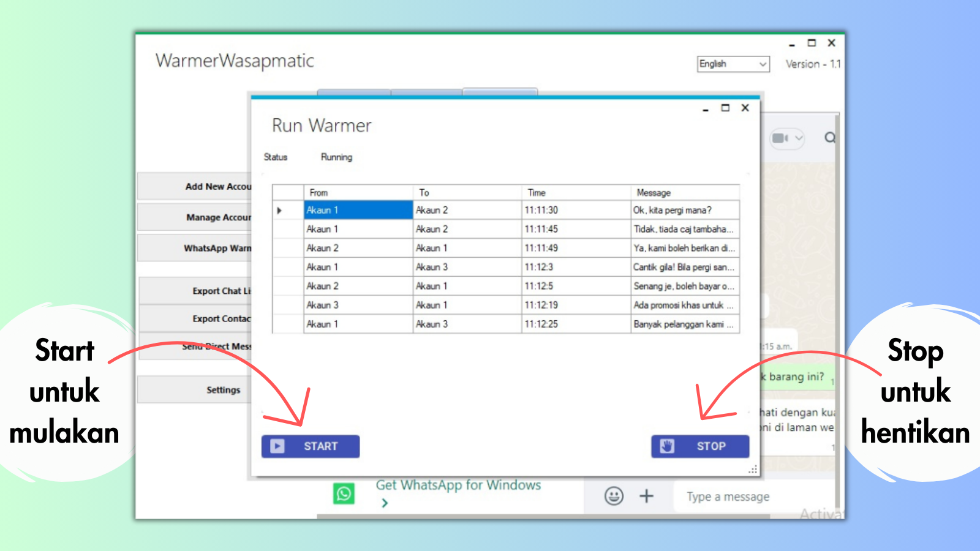
Task: Click the Get WhatsApp for Windows link
Action: [458, 485]
